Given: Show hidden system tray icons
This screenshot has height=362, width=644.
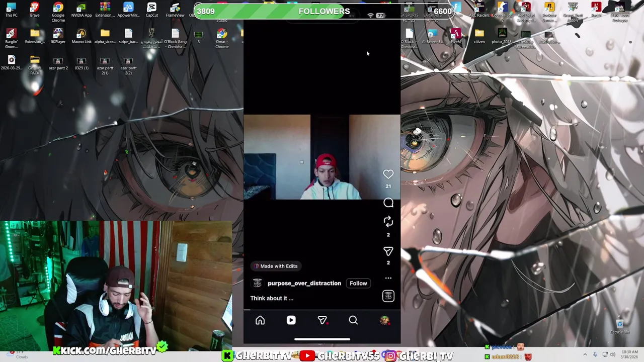Looking at the screenshot, I should 585,354.
